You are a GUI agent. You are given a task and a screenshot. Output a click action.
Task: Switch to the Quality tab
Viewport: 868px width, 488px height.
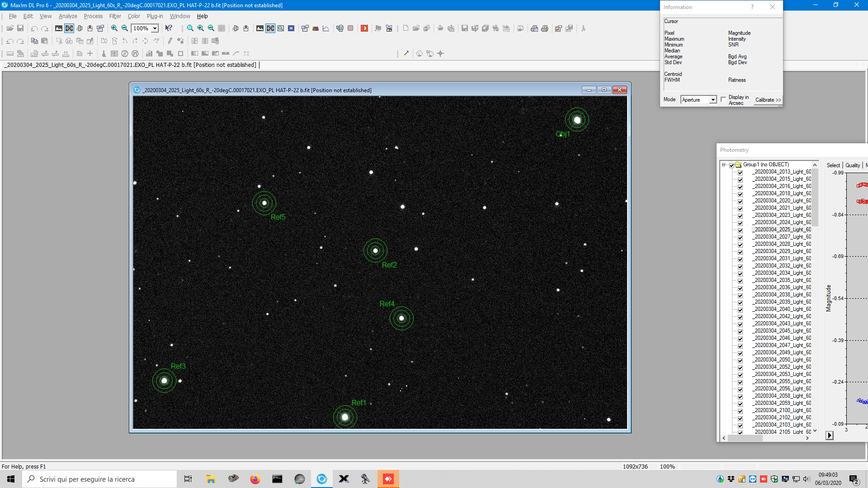click(853, 165)
